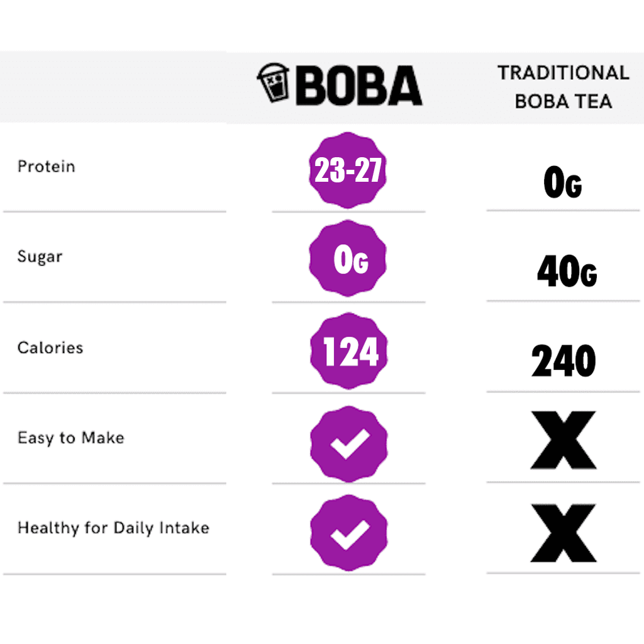The width and height of the screenshot is (644, 644).
Task: Click the BOBA text in the header
Action: 359,86
